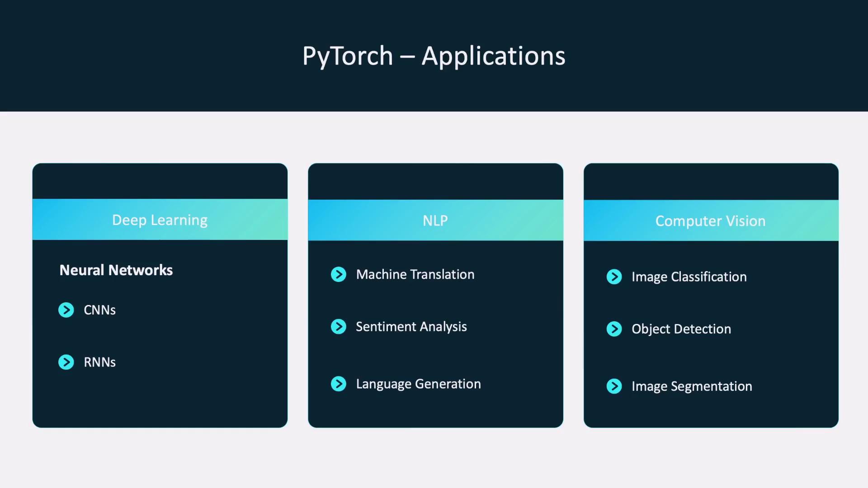The image size is (868, 488).
Task: Click the arrow icon beside RNNs
Action: (x=66, y=362)
